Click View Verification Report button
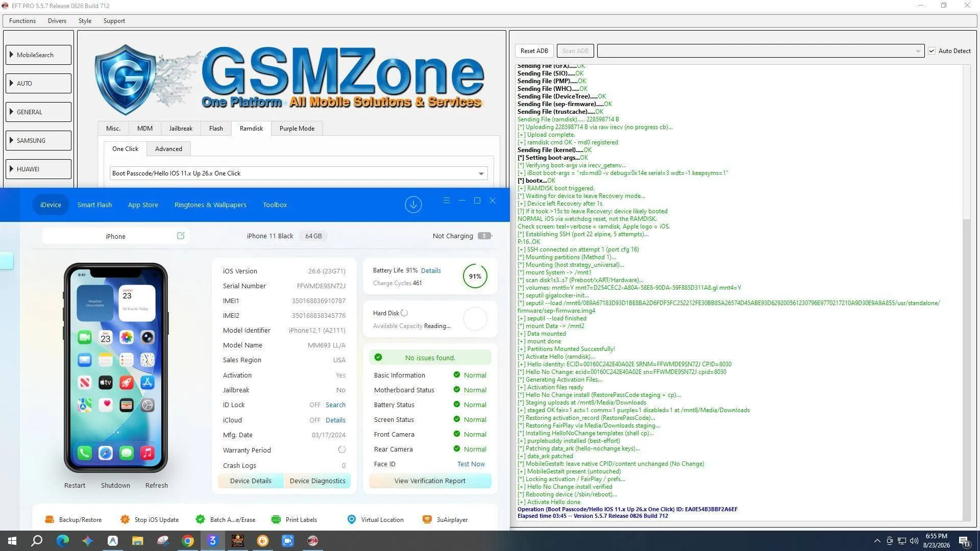The width and height of the screenshot is (980, 551). click(x=430, y=481)
